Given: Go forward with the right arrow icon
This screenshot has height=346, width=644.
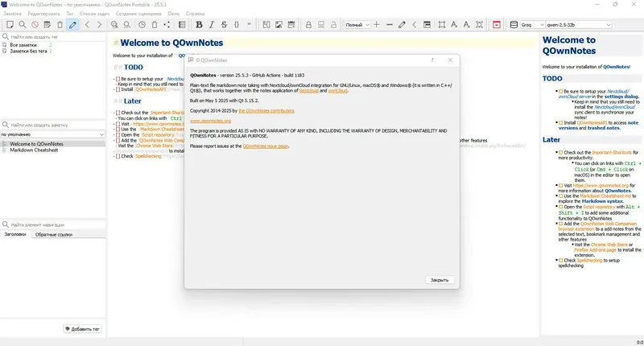Looking at the screenshot, I should click(99, 25).
